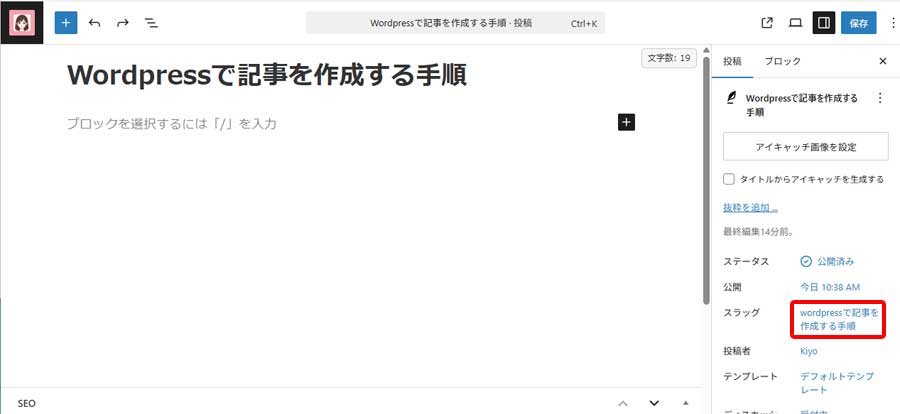Click the ステータス label
Screen dimensions: 900x414
(x=746, y=261)
